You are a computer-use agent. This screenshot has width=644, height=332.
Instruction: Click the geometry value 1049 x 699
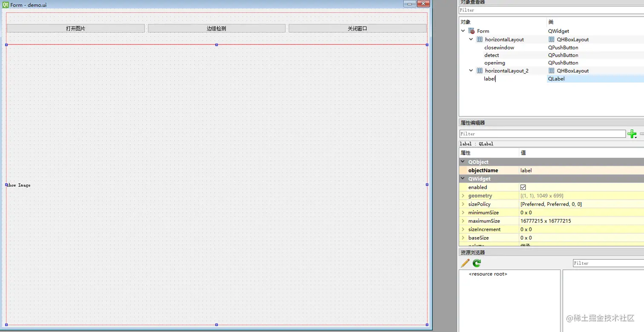click(542, 196)
